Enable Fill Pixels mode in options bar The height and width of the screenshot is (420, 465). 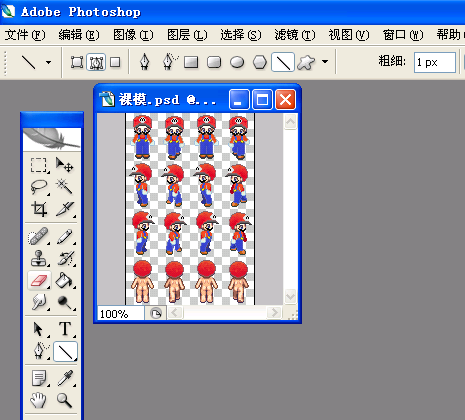pyautogui.click(x=115, y=62)
